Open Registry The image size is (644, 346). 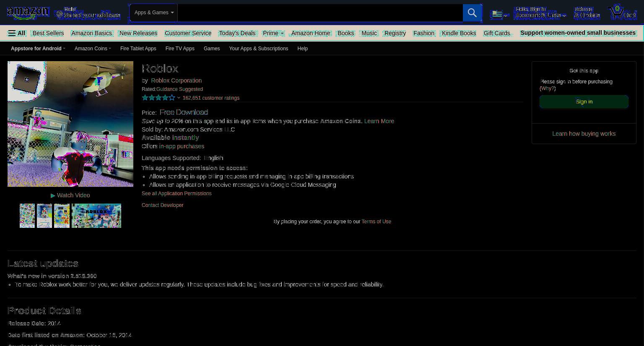(395, 33)
